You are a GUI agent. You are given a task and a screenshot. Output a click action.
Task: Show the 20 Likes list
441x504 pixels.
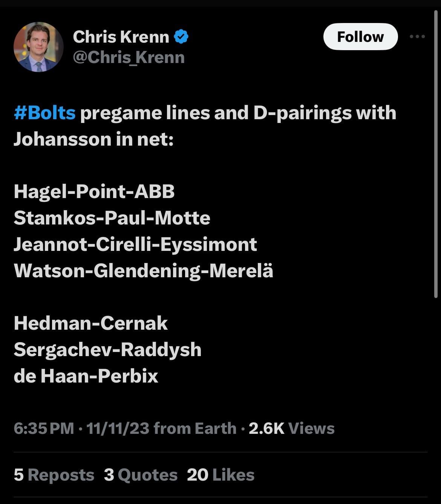pos(220,475)
